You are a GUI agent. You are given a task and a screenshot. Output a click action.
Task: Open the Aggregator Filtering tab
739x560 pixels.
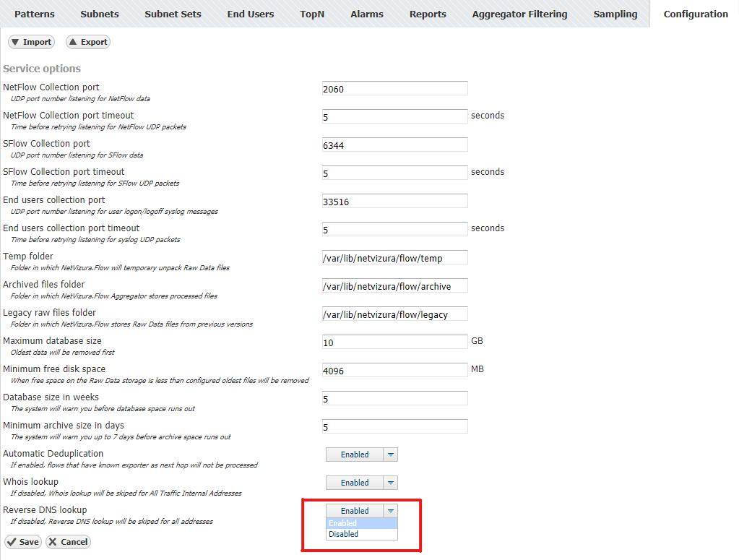pyautogui.click(x=519, y=14)
